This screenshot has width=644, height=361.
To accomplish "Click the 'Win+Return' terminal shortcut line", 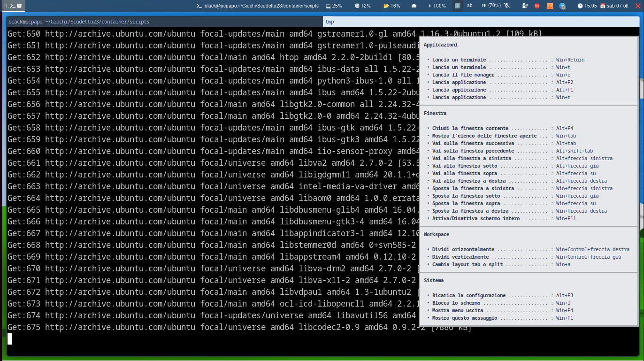I will [x=506, y=60].
